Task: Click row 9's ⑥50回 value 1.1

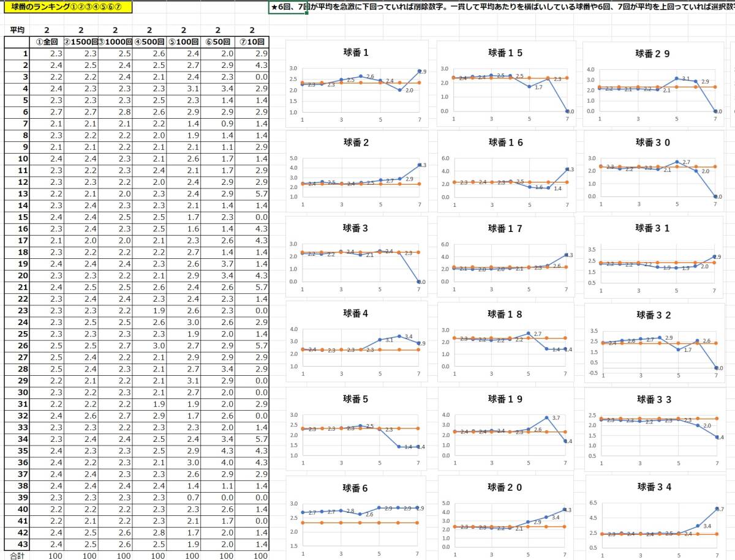Action: [x=218, y=147]
